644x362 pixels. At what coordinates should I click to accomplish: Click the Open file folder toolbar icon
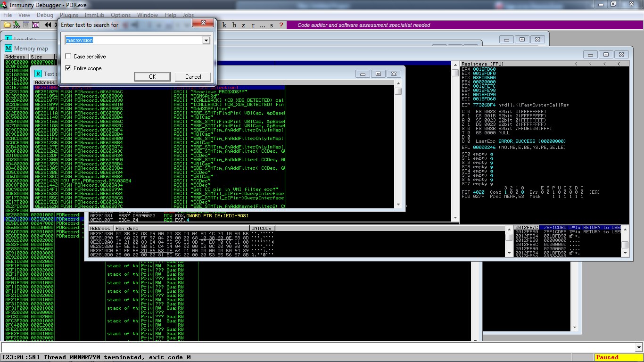click(7, 25)
